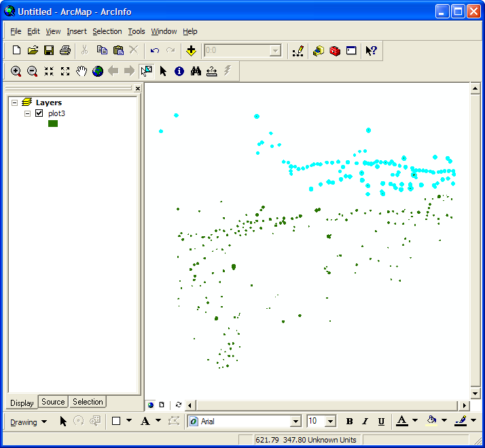Activate the Identify tool
Image resolution: width=485 pixels, height=448 pixels.
coord(179,71)
